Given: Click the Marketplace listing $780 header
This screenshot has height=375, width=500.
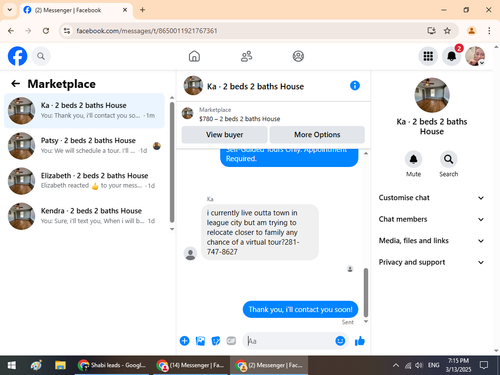Looking at the screenshot, I should [x=240, y=114].
